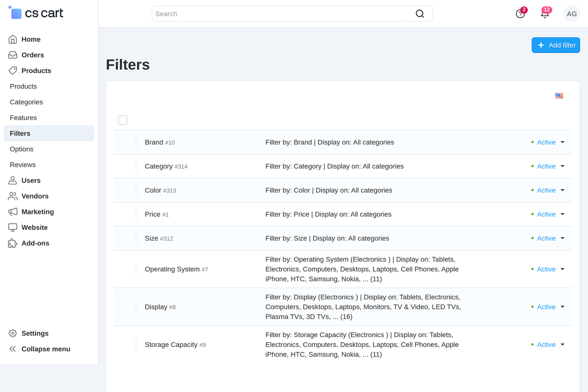Click the search magnifier icon

pyautogui.click(x=420, y=14)
